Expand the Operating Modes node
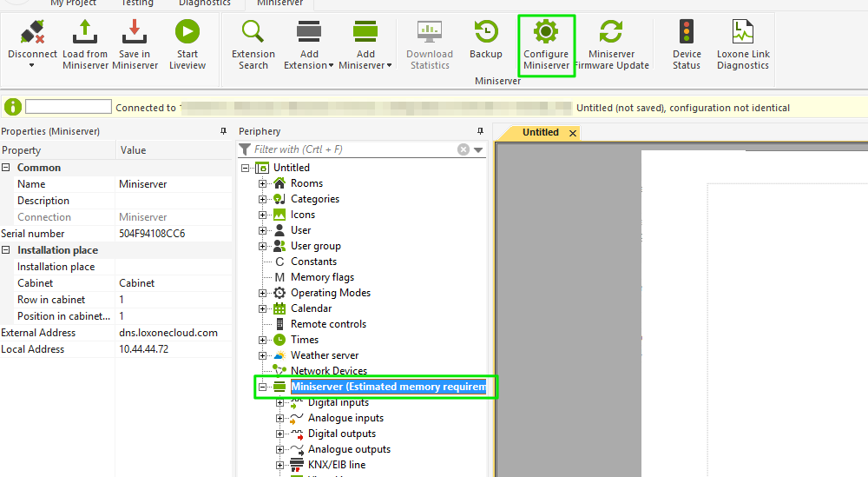Screen dimensions: 868x477 [262, 293]
